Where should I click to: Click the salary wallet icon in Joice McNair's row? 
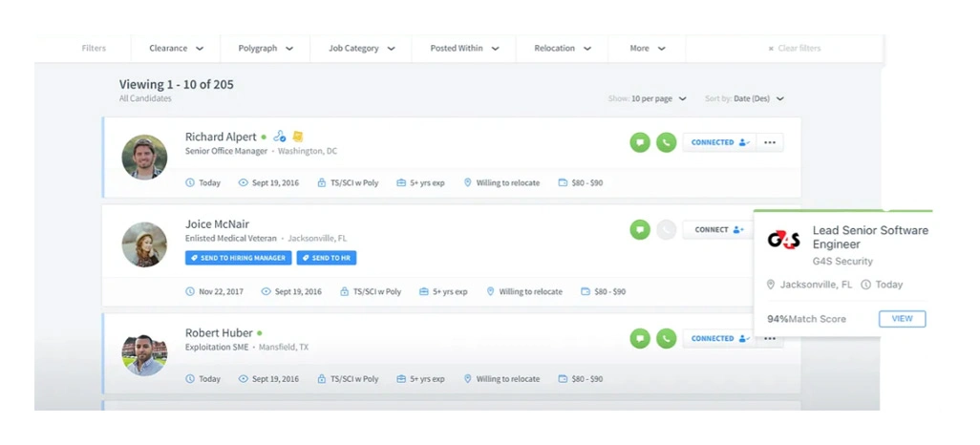coord(585,291)
